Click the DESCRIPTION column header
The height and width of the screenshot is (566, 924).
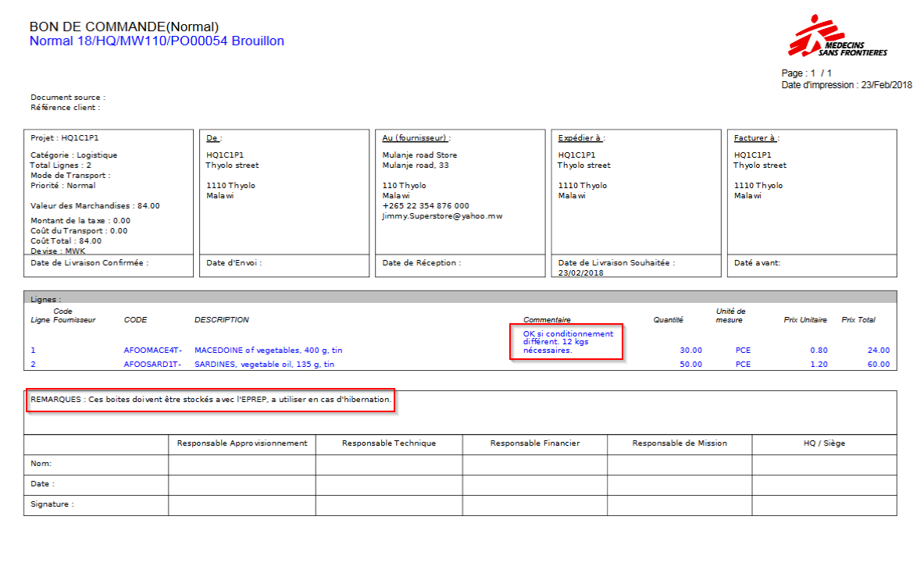[222, 320]
